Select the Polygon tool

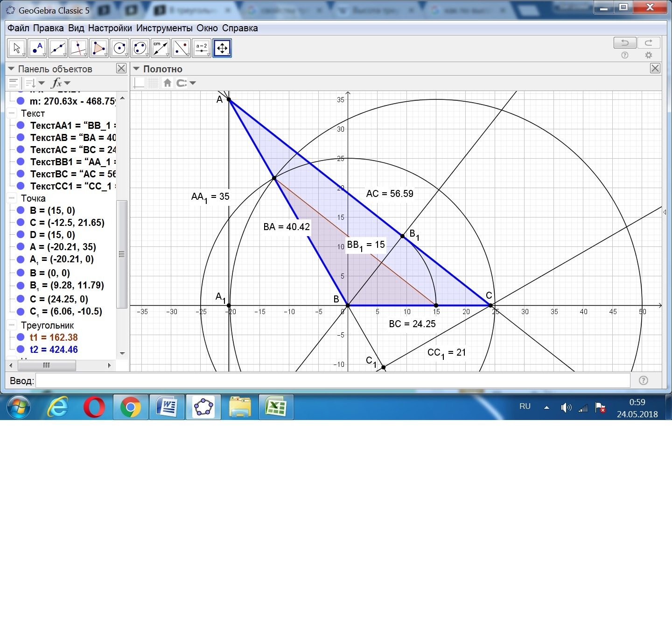99,48
